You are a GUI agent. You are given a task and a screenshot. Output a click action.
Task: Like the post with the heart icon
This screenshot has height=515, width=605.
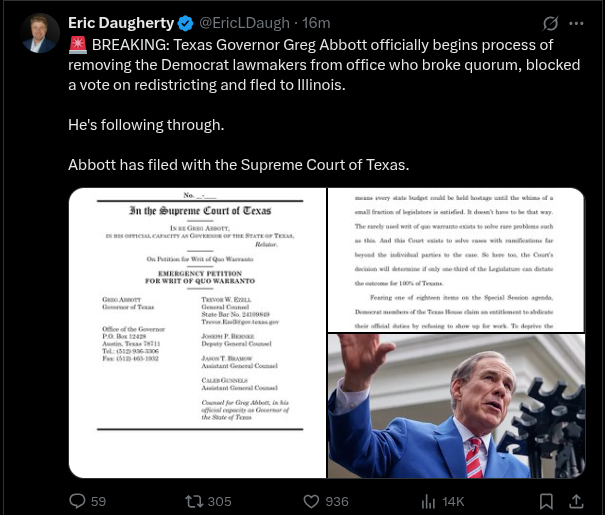click(311, 501)
